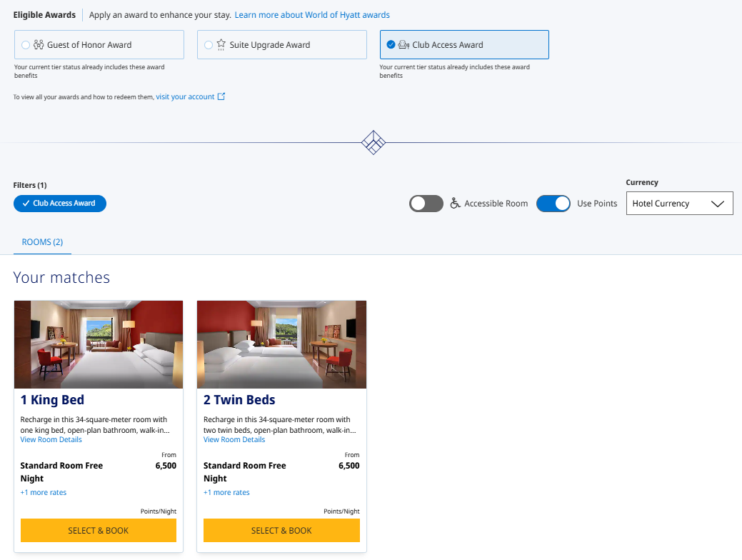Click the blue checked circle on Club Access Award
The height and width of the screenshot is (560, 742).
[391, 44]
